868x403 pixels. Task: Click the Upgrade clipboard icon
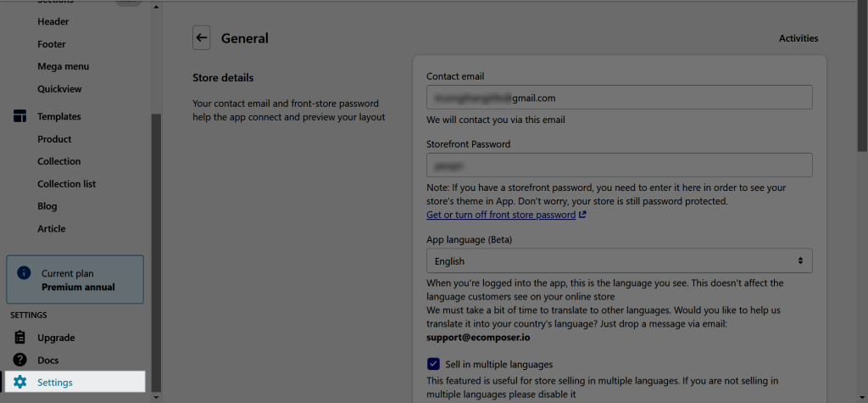click(x=20, y=337)
